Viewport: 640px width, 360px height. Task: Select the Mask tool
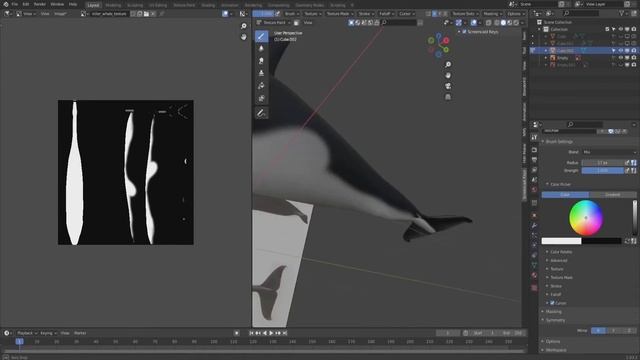261,98
